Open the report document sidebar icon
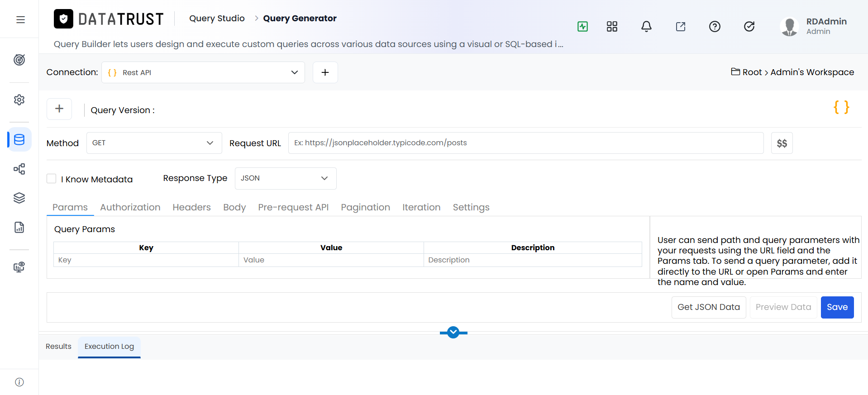This screenshot has height=395, width=868. [x=19, y=227]
